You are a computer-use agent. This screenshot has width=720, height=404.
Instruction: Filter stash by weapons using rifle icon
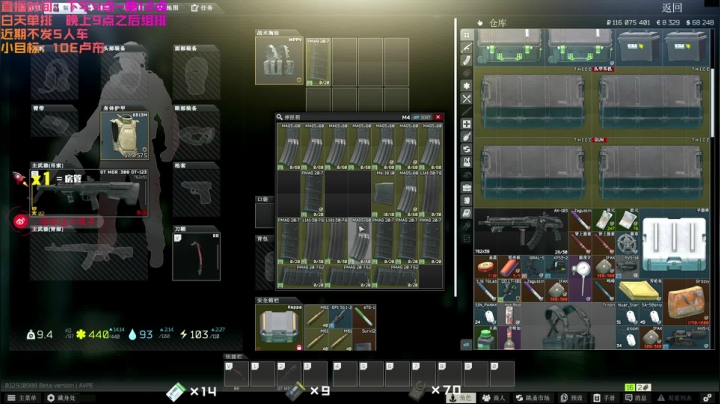(467, 47)
